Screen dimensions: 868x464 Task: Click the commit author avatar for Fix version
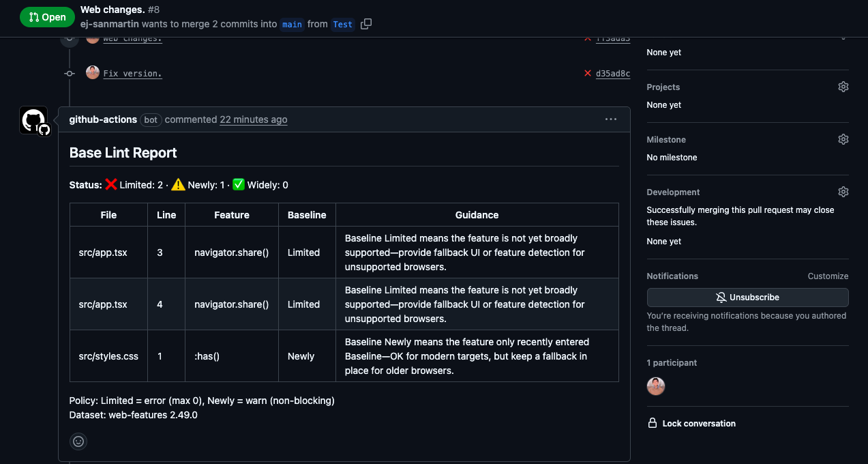coord(93,72)
